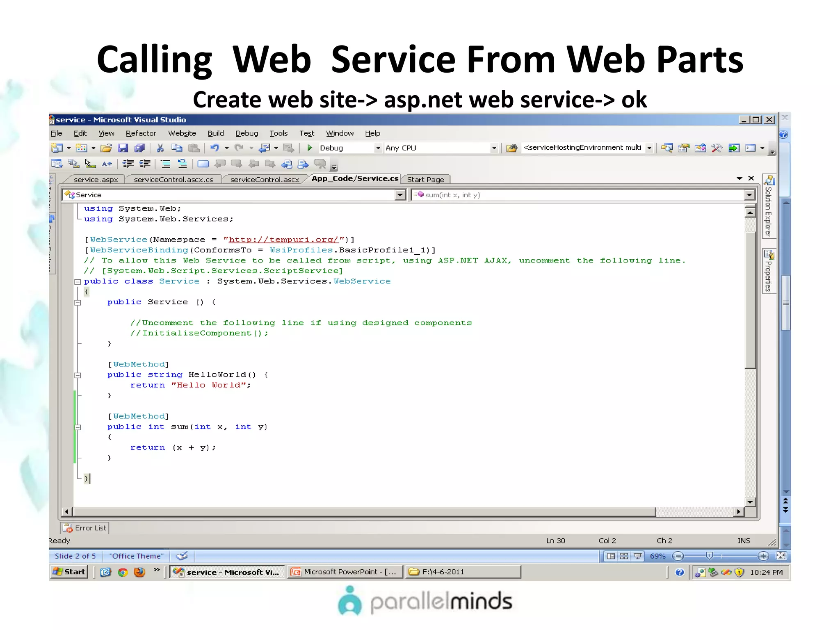Click the http://tempuri.org/ link in code
Image resolution: width=840 pixels, height=630 pixels.
coord(283,240)
